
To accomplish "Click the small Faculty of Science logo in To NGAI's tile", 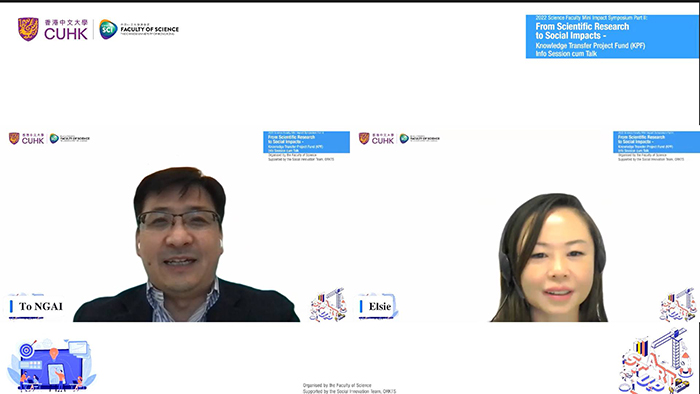I will (70, 138).
